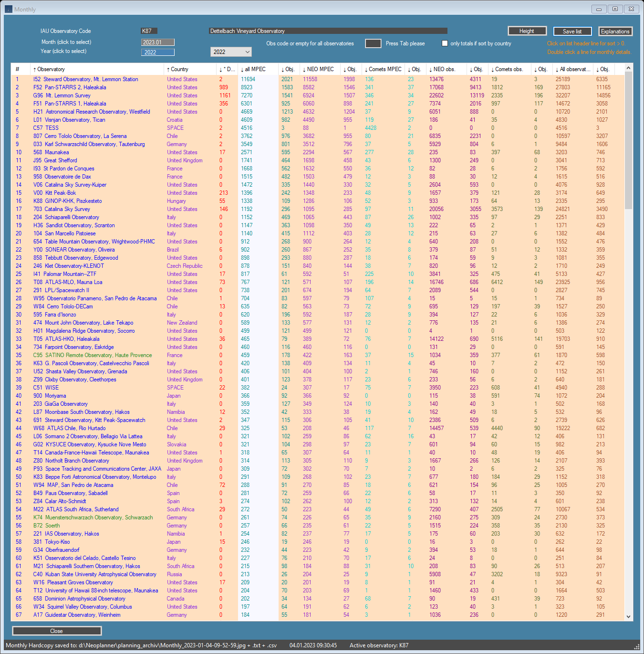
Task: Select row '381 Tokyo-Kiso'
Action: click(317, 542)
